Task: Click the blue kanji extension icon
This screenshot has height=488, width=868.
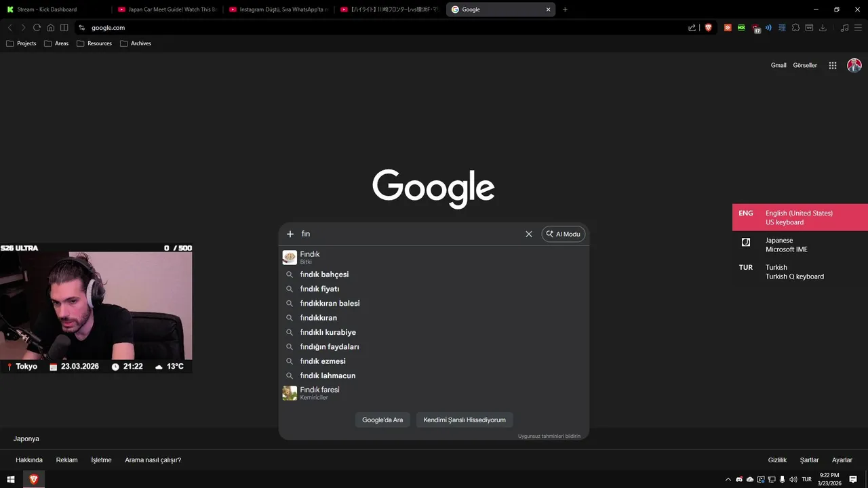Action: pos(782,28)
